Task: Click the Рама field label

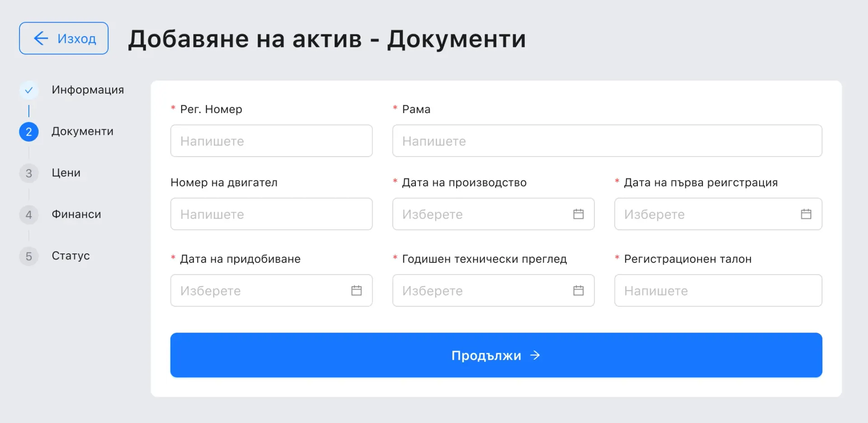Action: [416, 109]
